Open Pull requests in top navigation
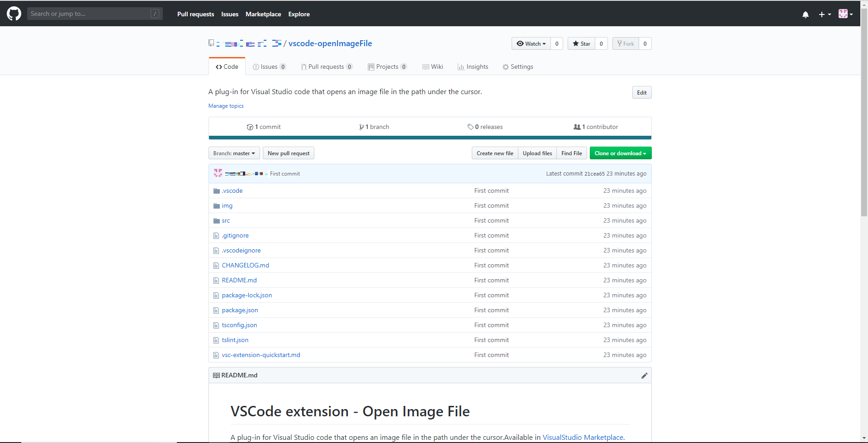Screen dimensions: 868x443 pyautogui.click(x=195, y=14)
